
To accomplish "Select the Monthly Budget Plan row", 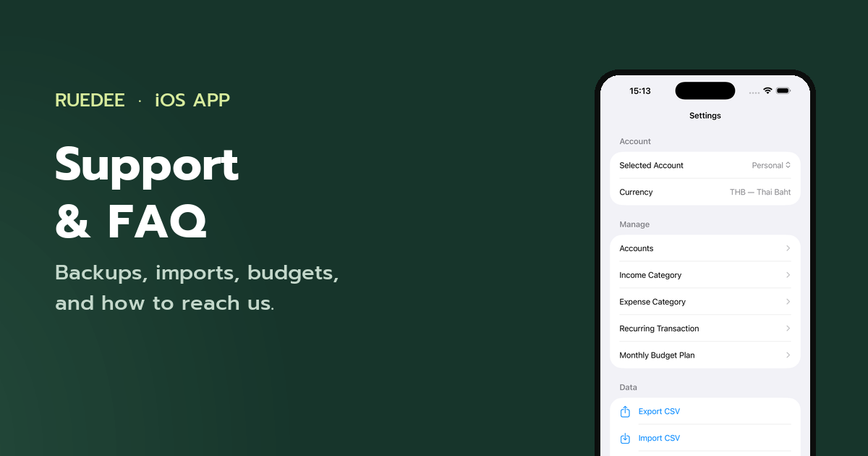I will [705, 355].
